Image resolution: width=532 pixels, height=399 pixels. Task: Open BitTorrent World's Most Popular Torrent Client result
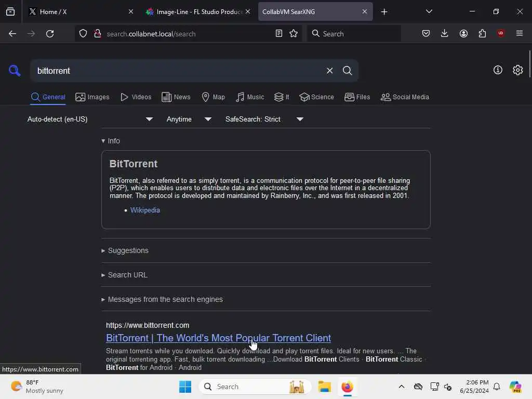(218, 338)
